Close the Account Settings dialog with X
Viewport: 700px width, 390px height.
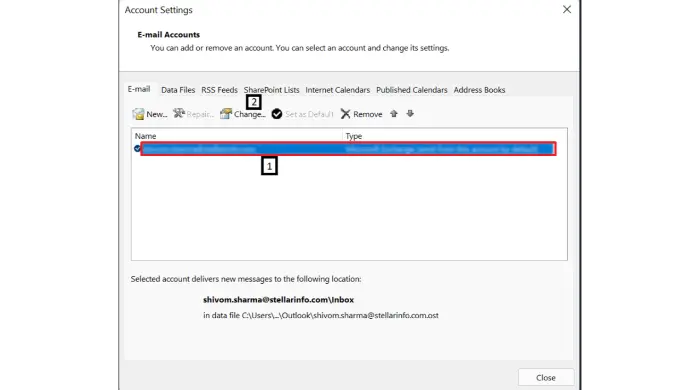567,9
